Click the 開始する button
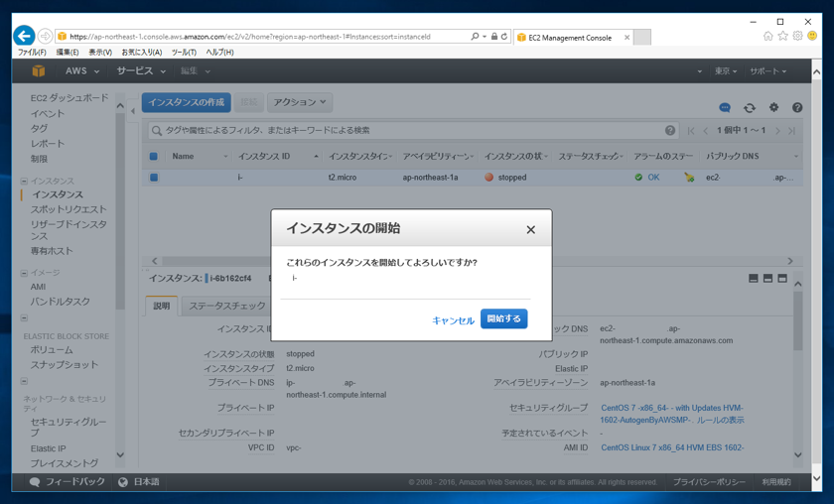The image size is (834, 504). [503, 318]
